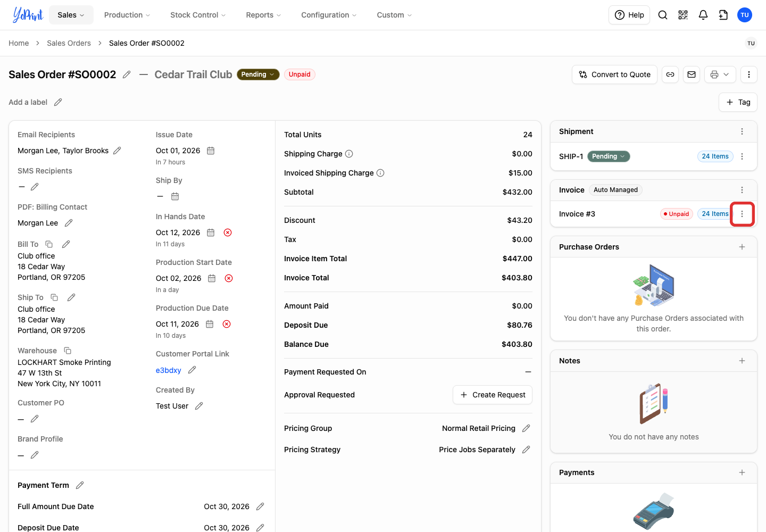
Task: Open notifications bell icon
Action: [x=703, y=15]
